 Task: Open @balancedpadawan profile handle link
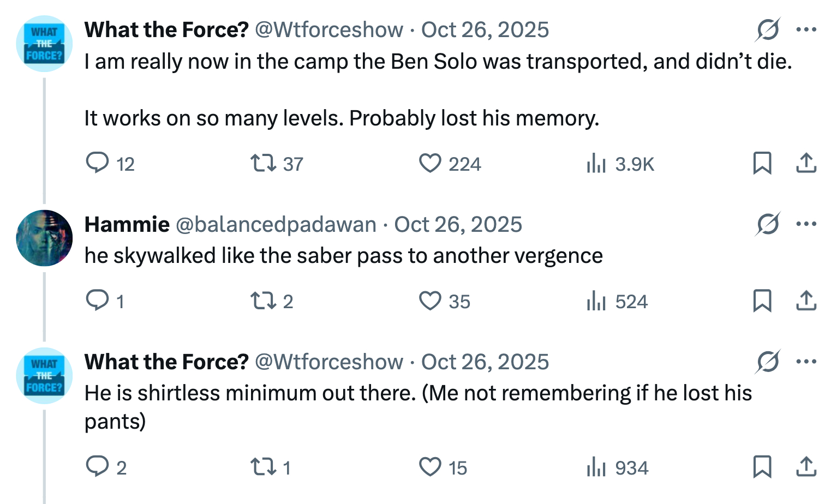276,225
